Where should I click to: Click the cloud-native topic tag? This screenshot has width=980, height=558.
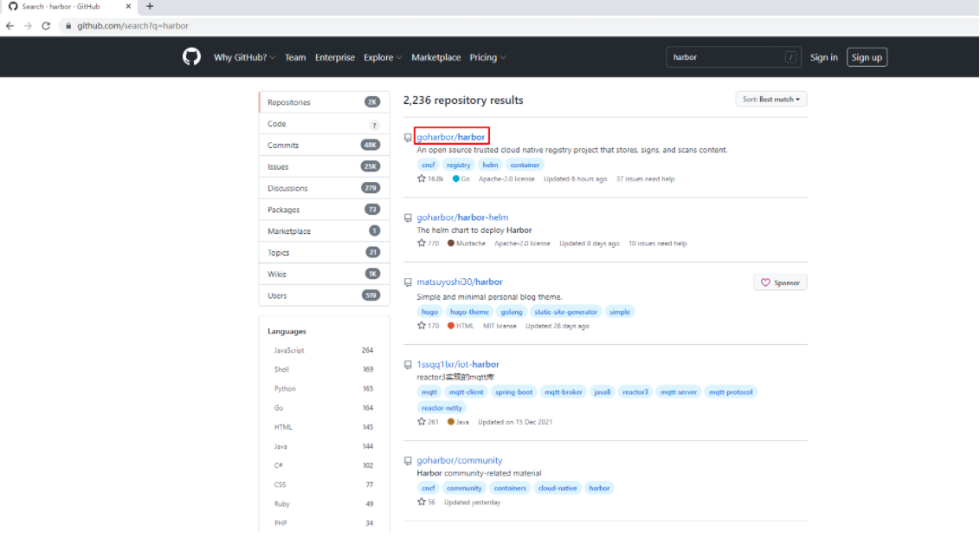(558, 488)
